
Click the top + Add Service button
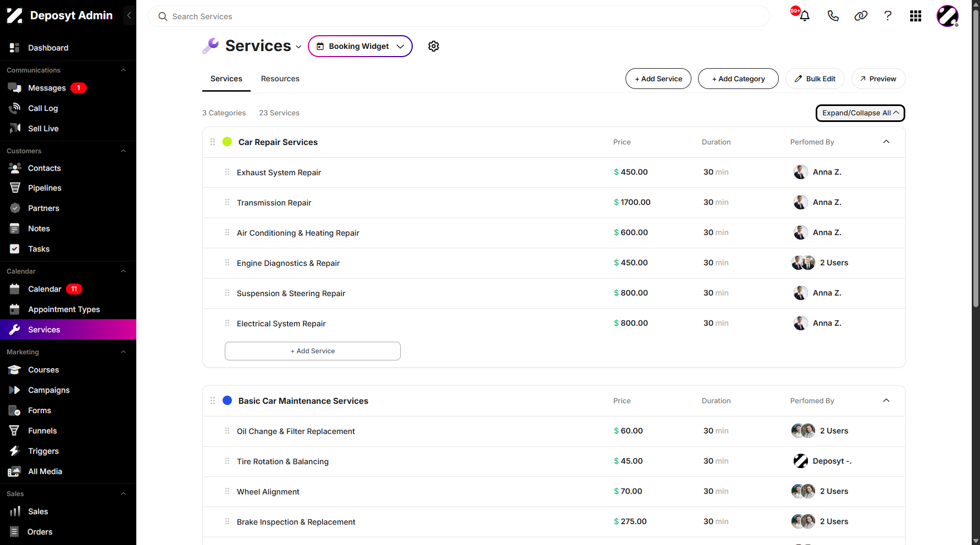click(658, 79)
